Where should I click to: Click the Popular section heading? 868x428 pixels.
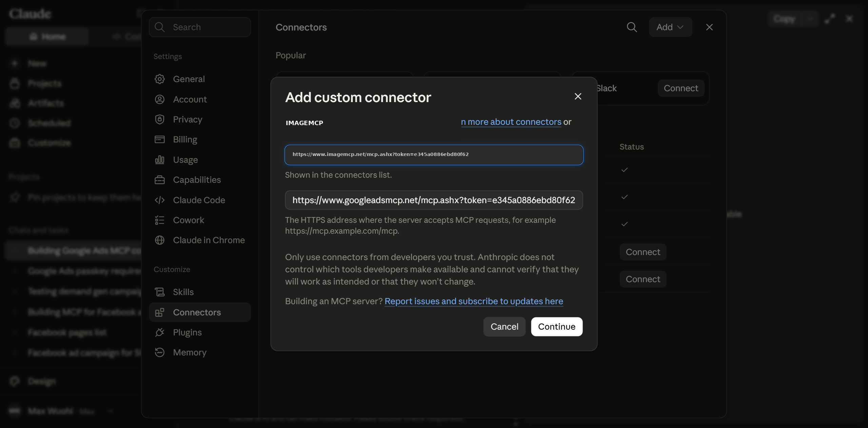[x=291, y=55]
